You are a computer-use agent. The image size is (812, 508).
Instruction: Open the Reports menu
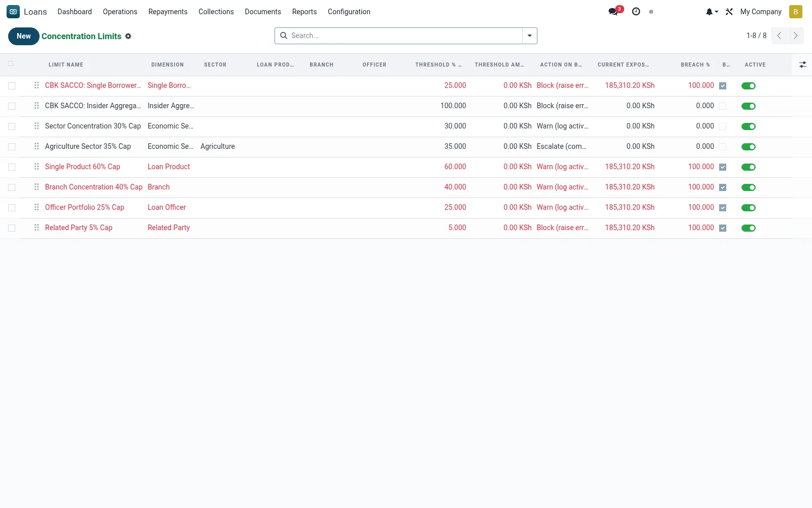click(x=304, y=12)
